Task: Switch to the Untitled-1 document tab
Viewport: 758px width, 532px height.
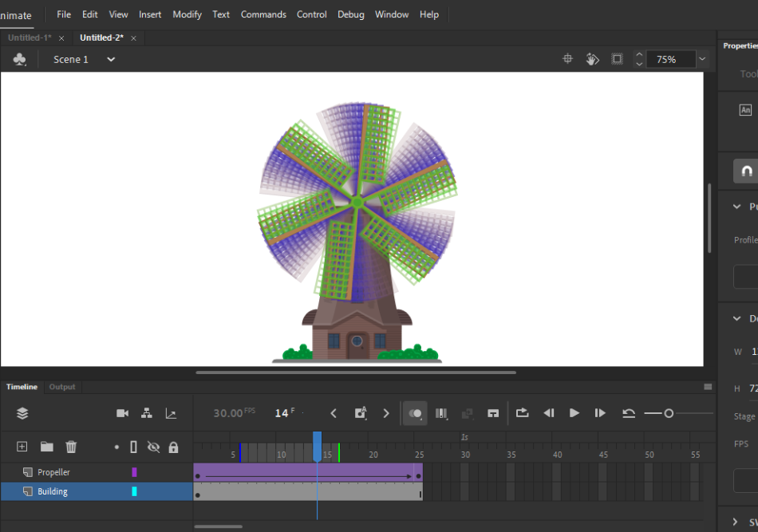Action: tap(30, 37)
